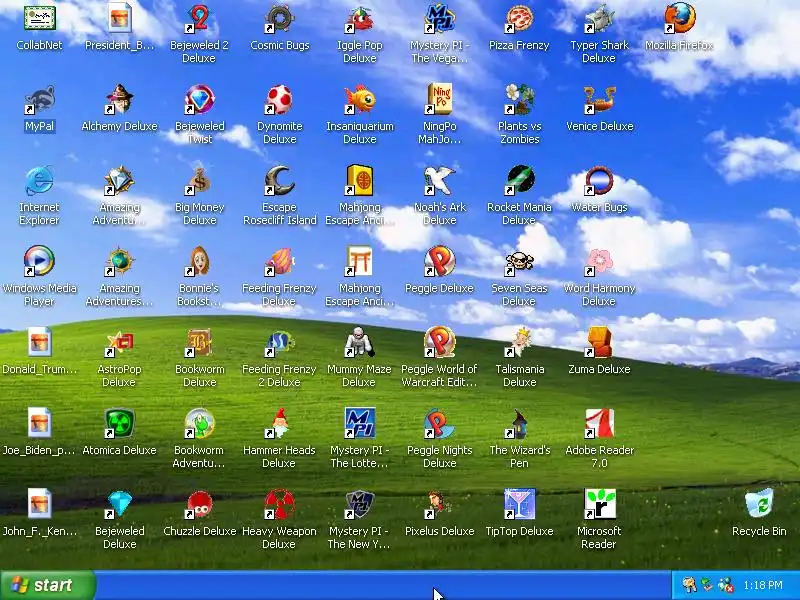Select Mystery PI The New York icon

359,504
